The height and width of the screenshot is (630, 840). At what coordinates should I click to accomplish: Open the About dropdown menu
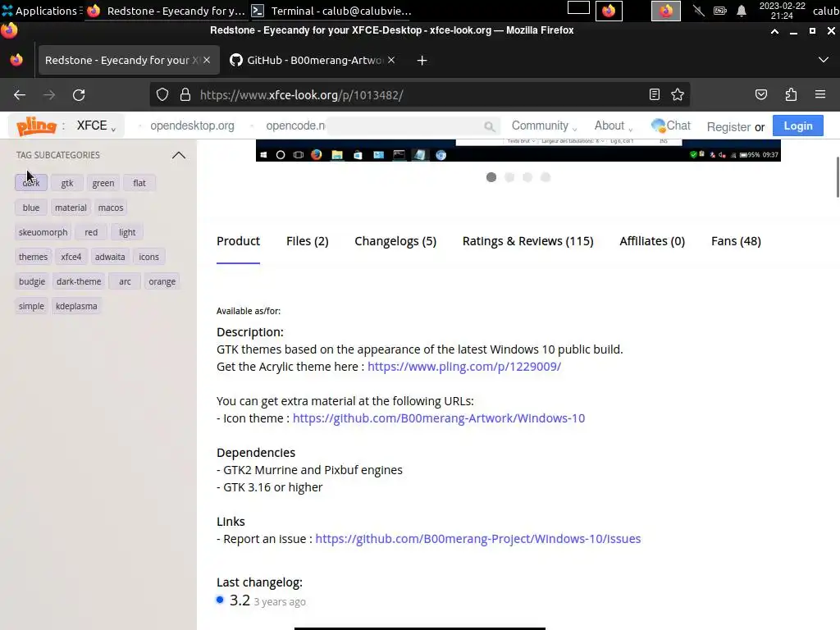614,126
